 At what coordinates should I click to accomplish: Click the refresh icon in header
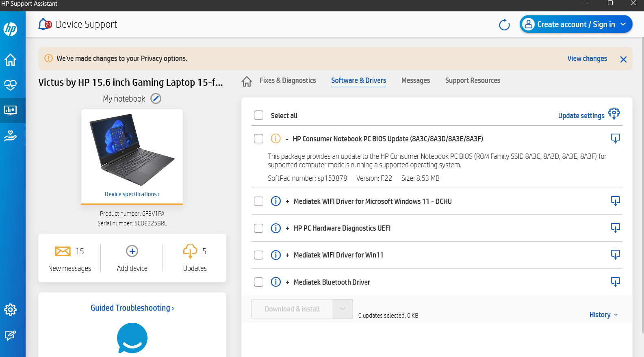[x=504, y=25]
